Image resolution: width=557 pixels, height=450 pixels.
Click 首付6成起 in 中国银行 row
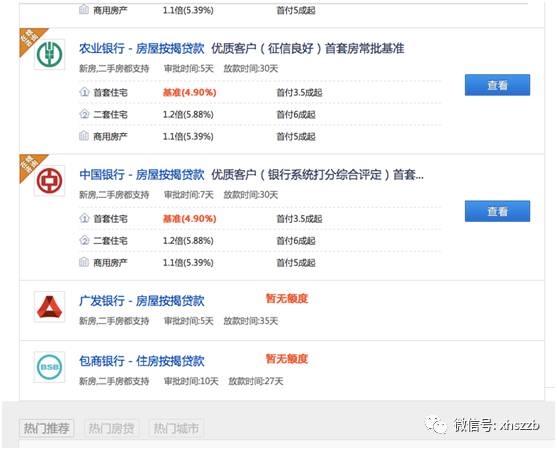[x=296, y=241]
